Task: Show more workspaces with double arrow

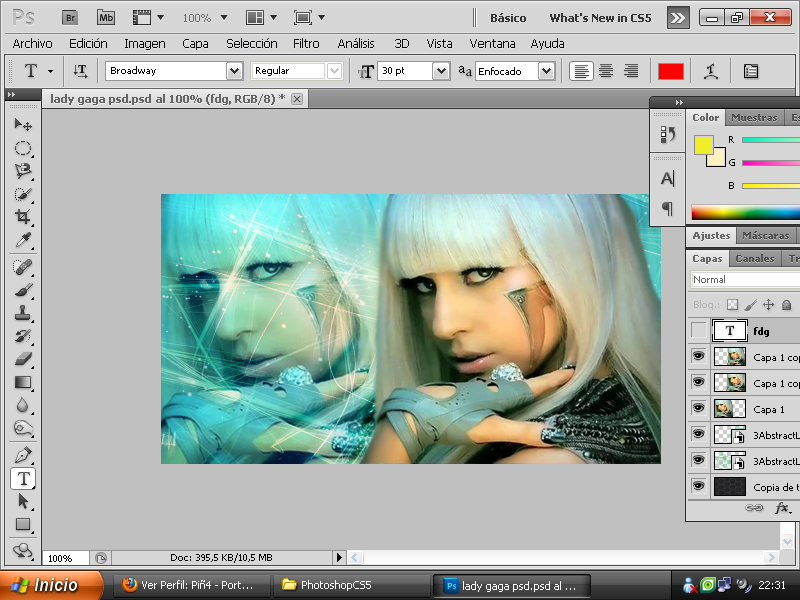Action: click(x=678, y=18)
